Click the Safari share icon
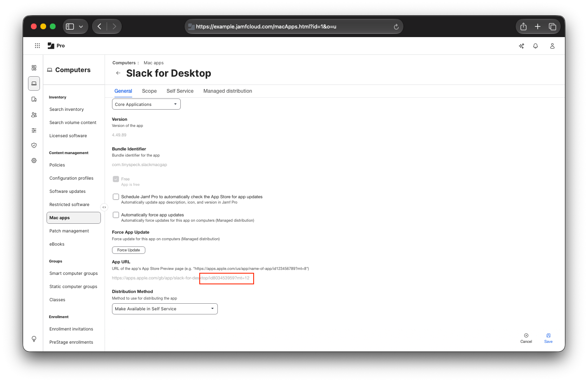The width and height of the screenshot is (588, 382). pyautogui.click(x=523, y=26)
